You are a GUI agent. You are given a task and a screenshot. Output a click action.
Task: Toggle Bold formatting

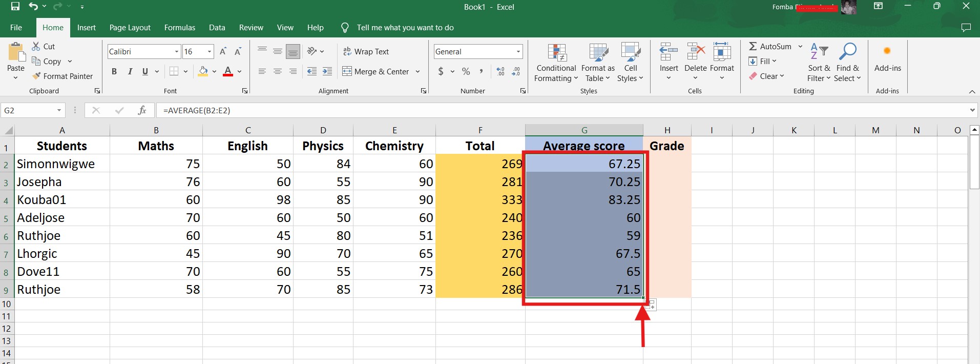click(114, 71)
